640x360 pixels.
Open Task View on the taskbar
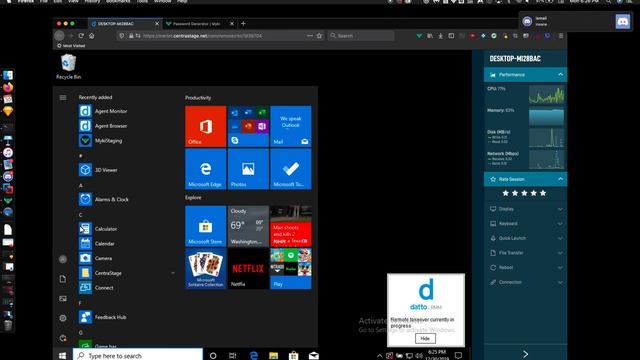pyautogui.click(x=233, y=356)
